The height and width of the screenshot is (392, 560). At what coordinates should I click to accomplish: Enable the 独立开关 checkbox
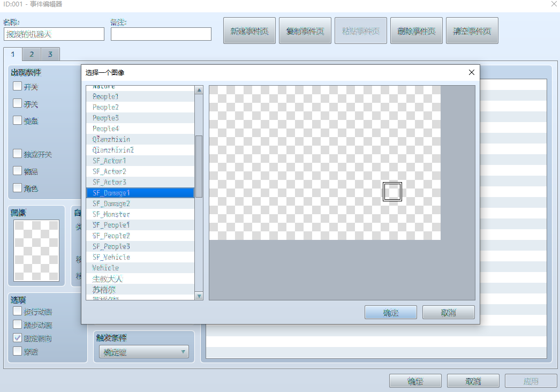coord(17,154)
